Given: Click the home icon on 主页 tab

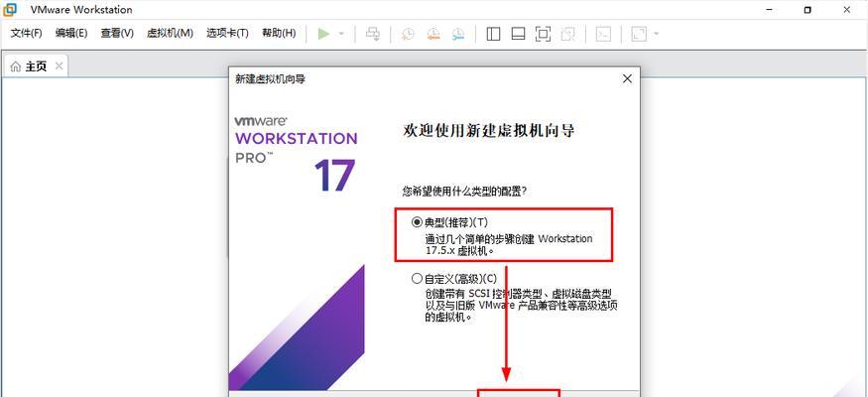Looking at the screenshot, I should coord(16,67).
